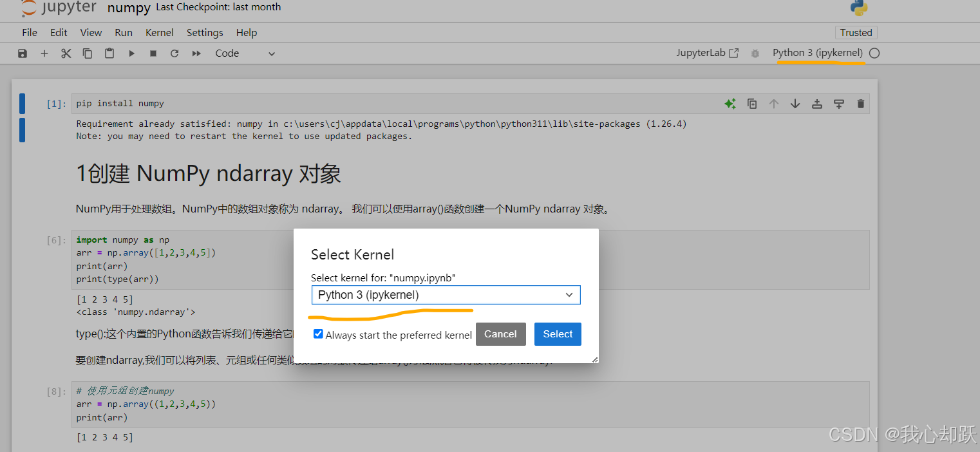Confirm kernel with the Select button
This screenshot has width=980, height=452.
558,334
